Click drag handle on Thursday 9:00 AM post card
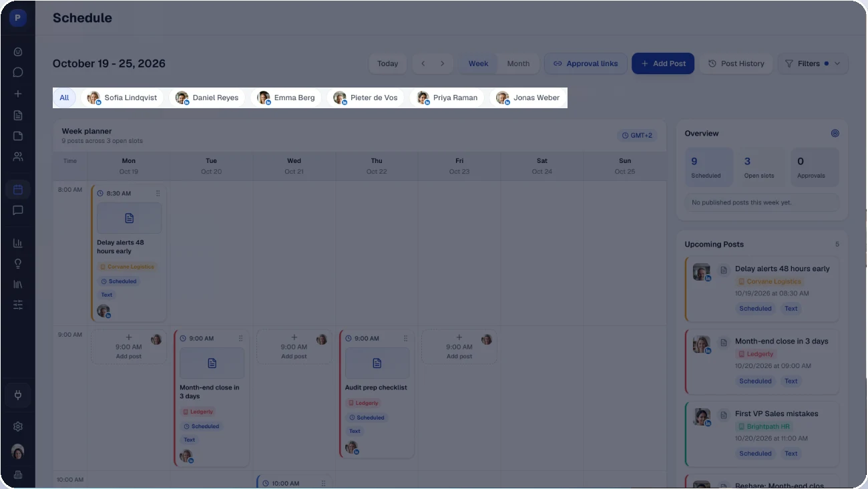868x489 pixels. (x=406, y=339)
